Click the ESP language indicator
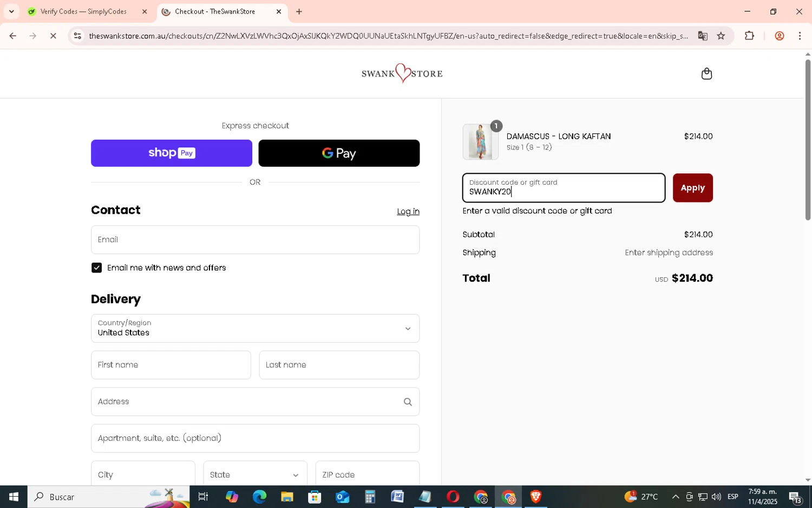Viewport: 812px width, 508px height. point(733,497)
